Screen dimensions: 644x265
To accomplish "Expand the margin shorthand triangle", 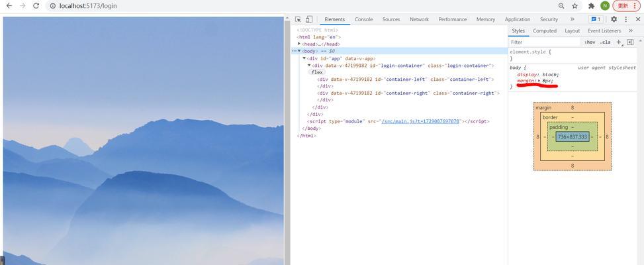I will coord(539,81).
